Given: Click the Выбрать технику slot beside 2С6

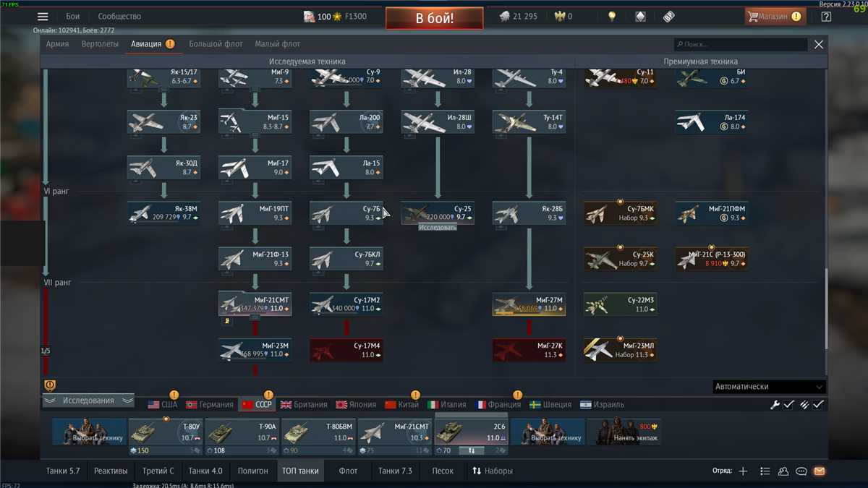Looking at the screenshot, I should (548, 432).
